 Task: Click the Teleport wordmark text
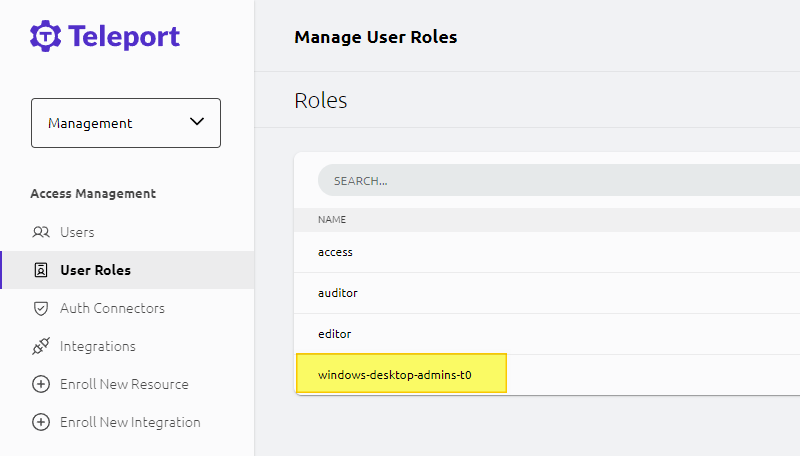pos(124,37)
